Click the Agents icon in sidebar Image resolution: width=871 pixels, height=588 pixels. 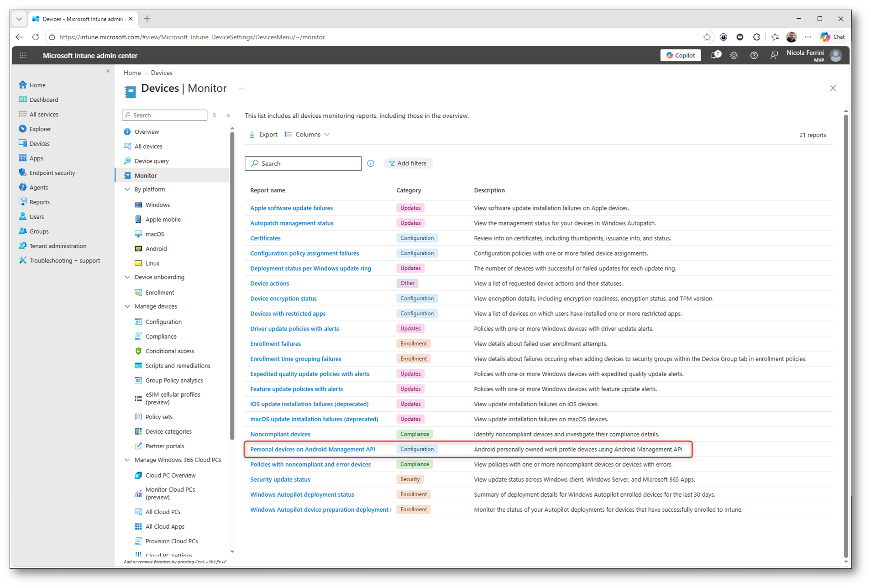pyautogui.click(x=23, y=187)
